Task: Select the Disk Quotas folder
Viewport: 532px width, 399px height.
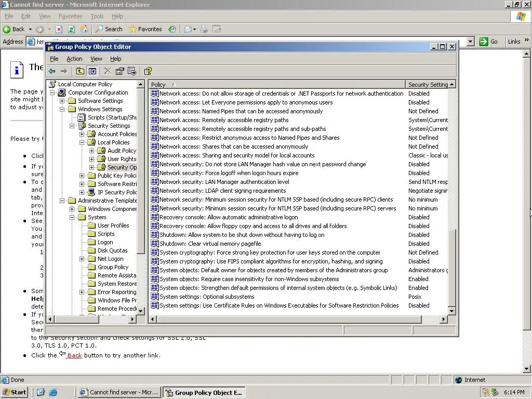Action: (112, 250)
